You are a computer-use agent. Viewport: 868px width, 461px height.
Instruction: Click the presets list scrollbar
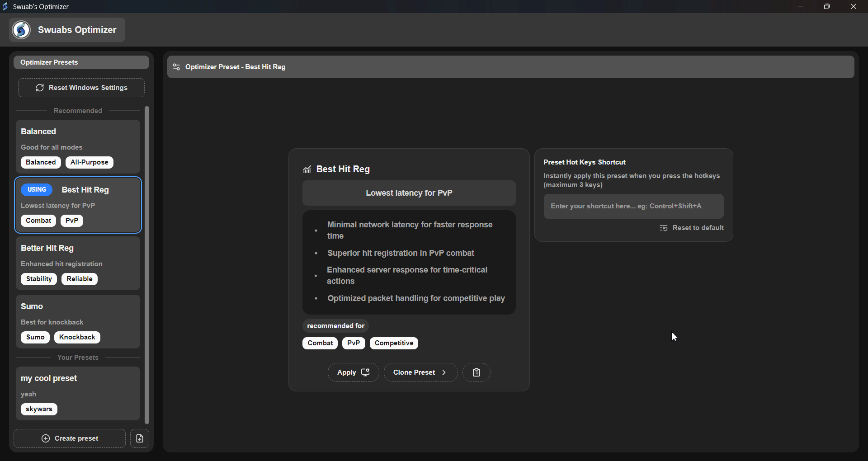pos(147,265)
